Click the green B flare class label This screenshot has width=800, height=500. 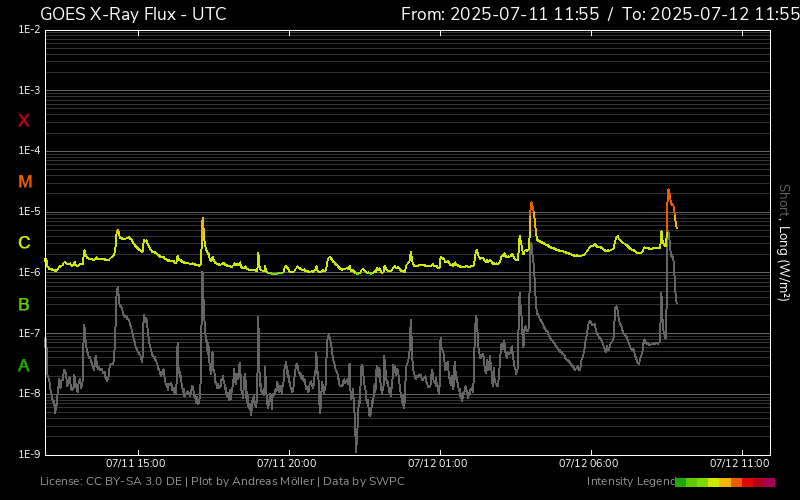24,305
